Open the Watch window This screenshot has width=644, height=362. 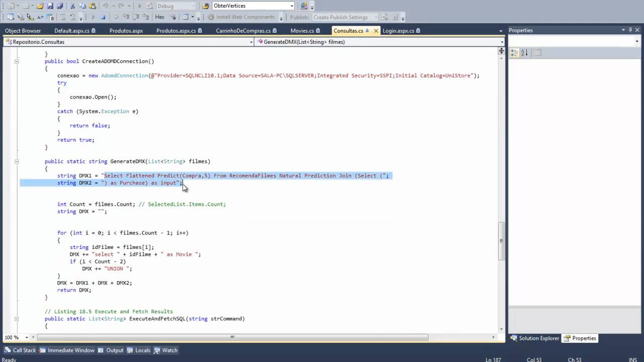(166, 350)
